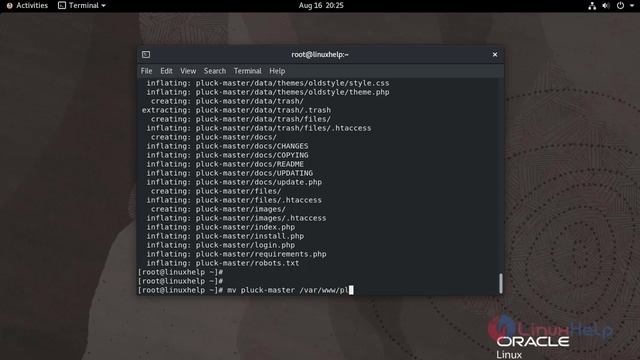
Task: Click the line pluck-master/install.php
Action: (x=225, y=236)
